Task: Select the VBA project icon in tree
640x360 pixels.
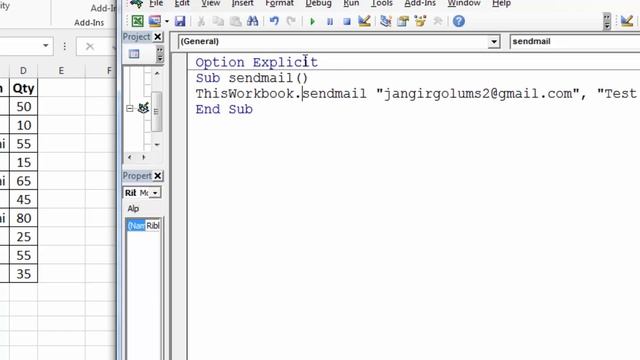Action: click(x=143, y=108)
